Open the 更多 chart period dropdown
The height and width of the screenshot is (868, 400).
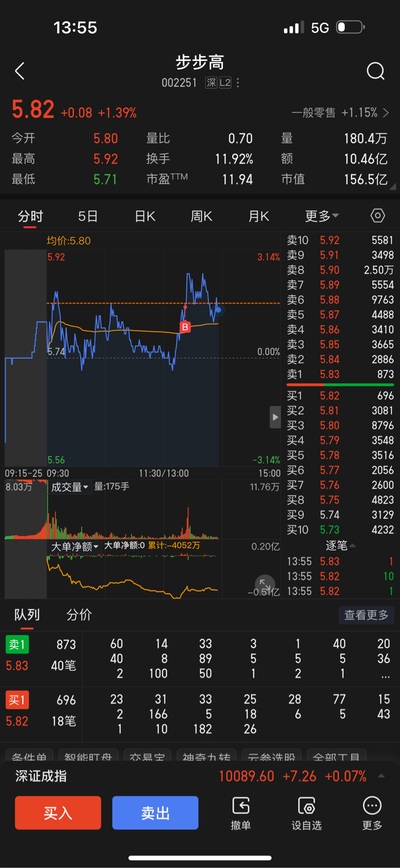coord(321,216)
